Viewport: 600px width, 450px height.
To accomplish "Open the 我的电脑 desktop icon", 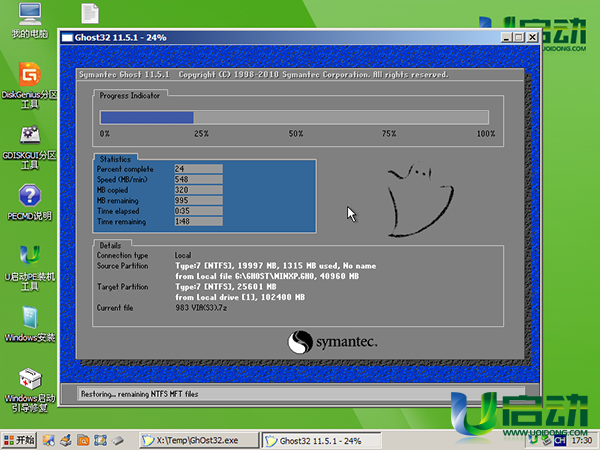I will [29, 21].
